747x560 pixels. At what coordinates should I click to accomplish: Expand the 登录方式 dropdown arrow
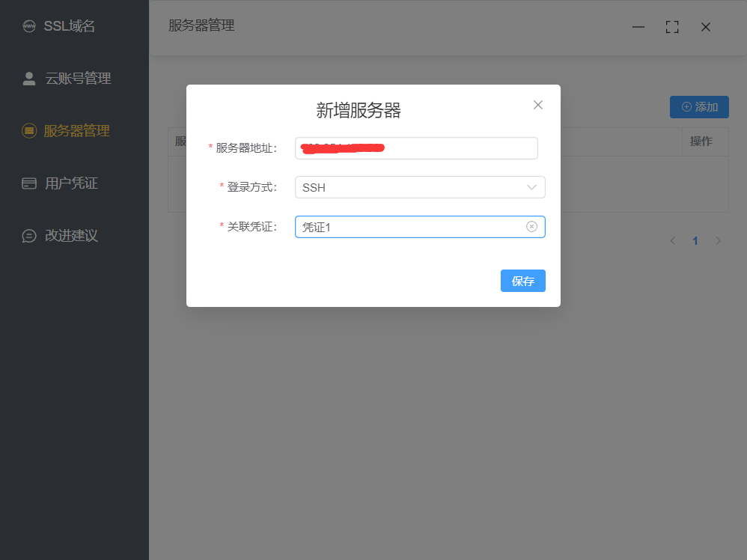tap(531, 187)
